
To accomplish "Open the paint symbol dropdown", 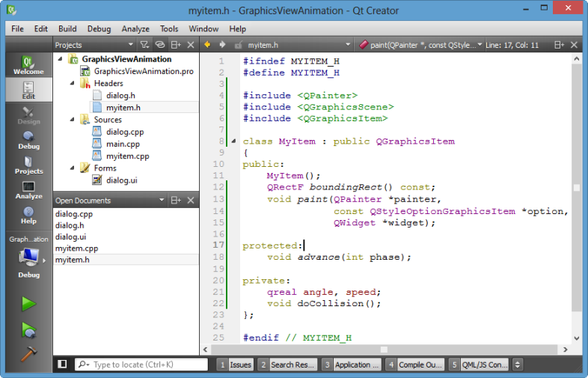I will [x=480, y=45].
